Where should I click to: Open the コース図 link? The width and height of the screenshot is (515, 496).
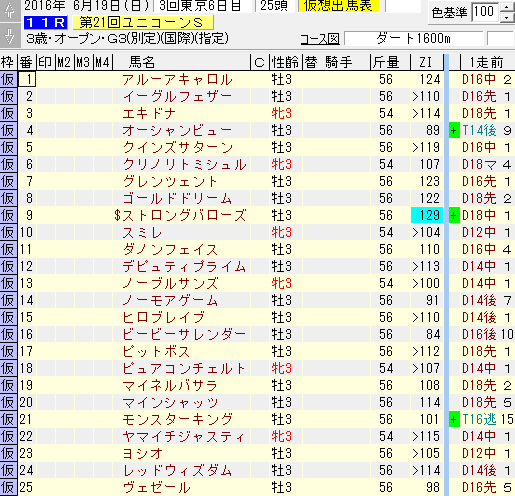(320, 39)
